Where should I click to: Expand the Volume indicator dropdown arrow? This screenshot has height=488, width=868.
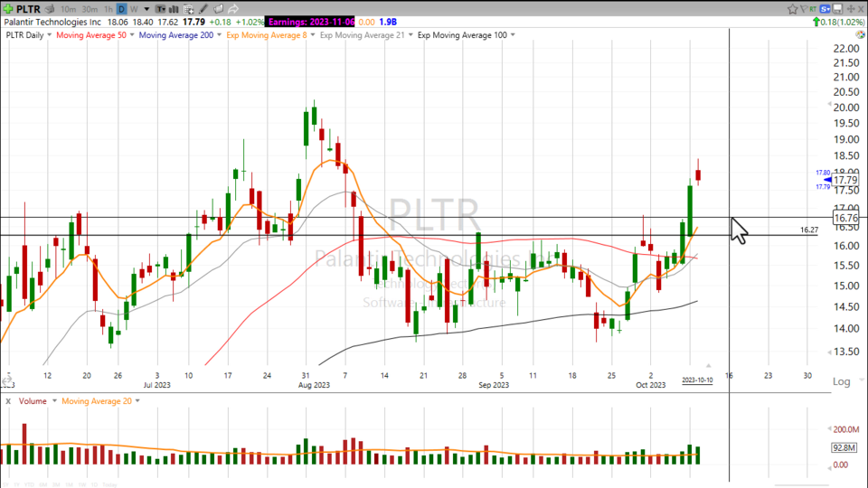coord(54,401)
